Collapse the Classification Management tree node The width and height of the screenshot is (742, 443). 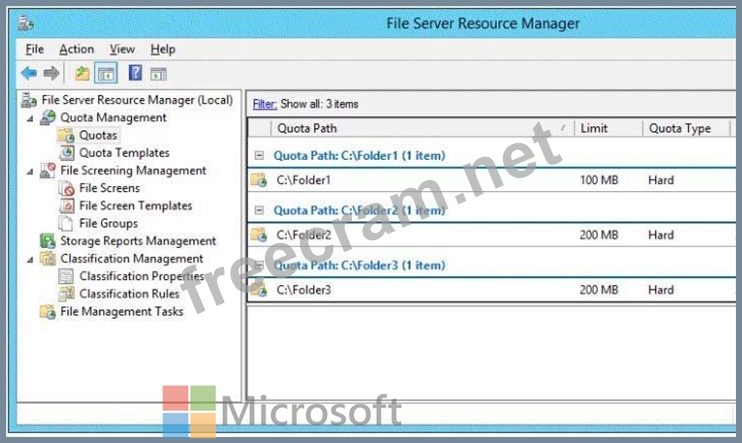click(x=30, y=259)
